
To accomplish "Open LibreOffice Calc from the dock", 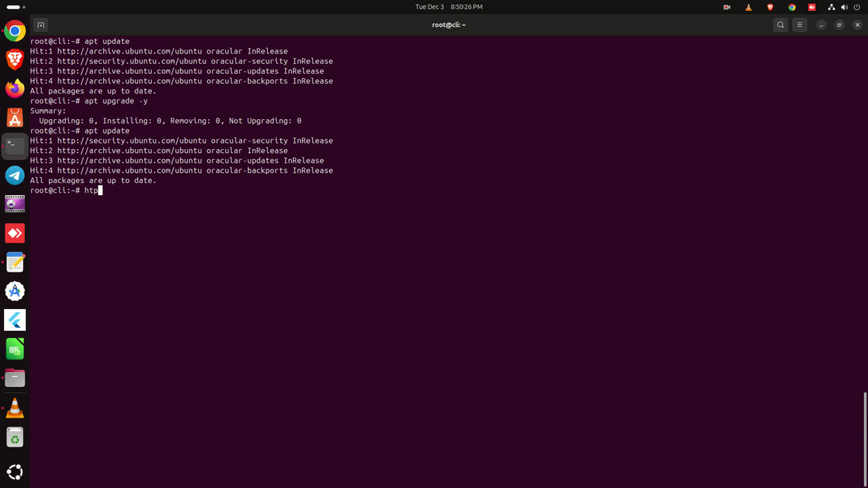I will point(15,348).
